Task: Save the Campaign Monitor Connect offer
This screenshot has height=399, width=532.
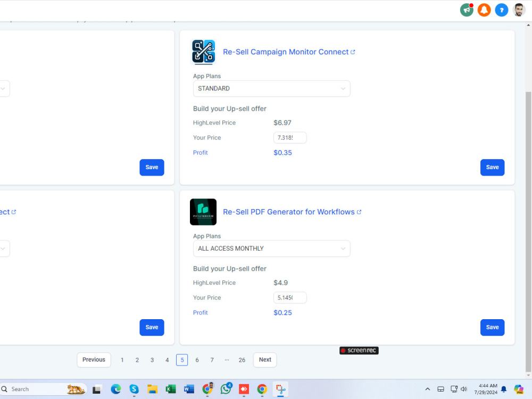Action: (492, 167)
